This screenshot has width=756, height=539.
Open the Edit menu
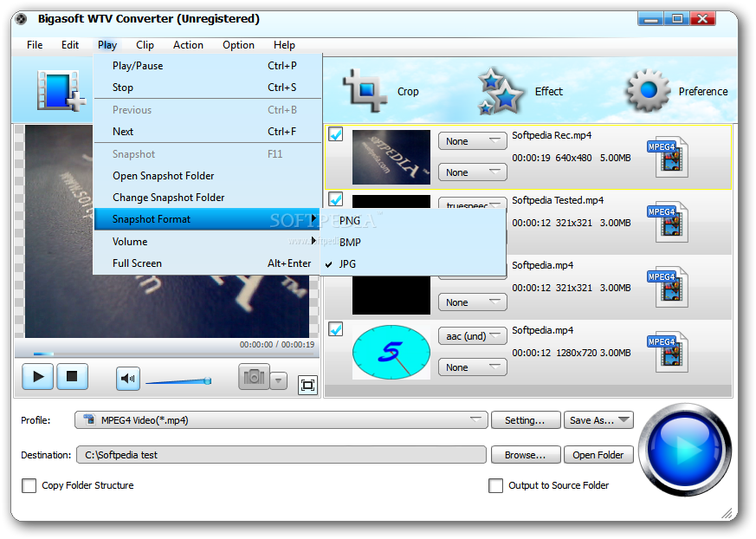70,45
